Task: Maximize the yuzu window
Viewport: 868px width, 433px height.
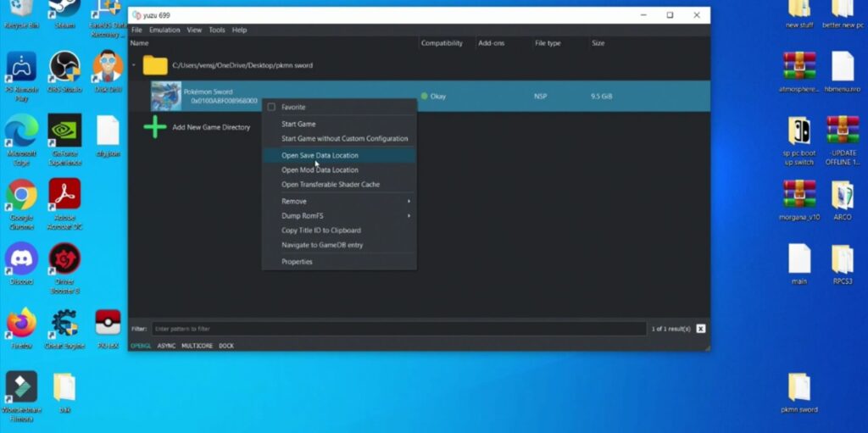Action: [x=670, y=15]
